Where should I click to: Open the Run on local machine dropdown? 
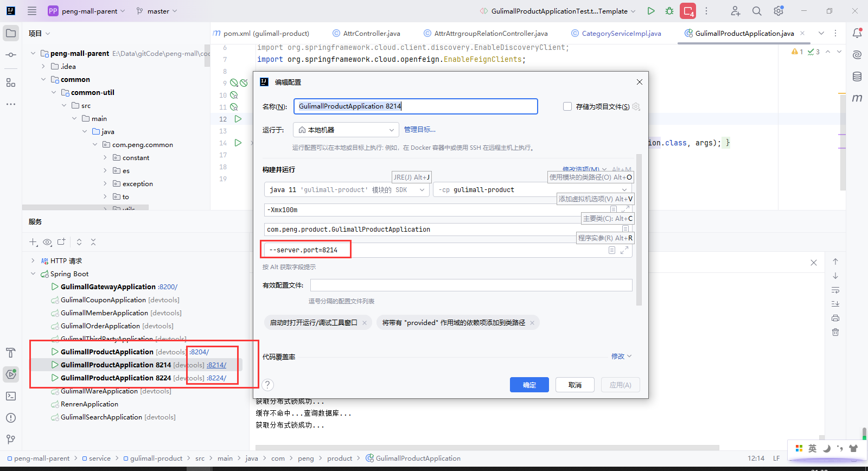click(346, 130)
